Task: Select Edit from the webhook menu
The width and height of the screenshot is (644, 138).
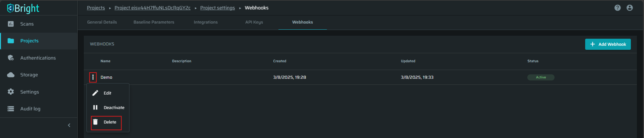Action: 108,93
